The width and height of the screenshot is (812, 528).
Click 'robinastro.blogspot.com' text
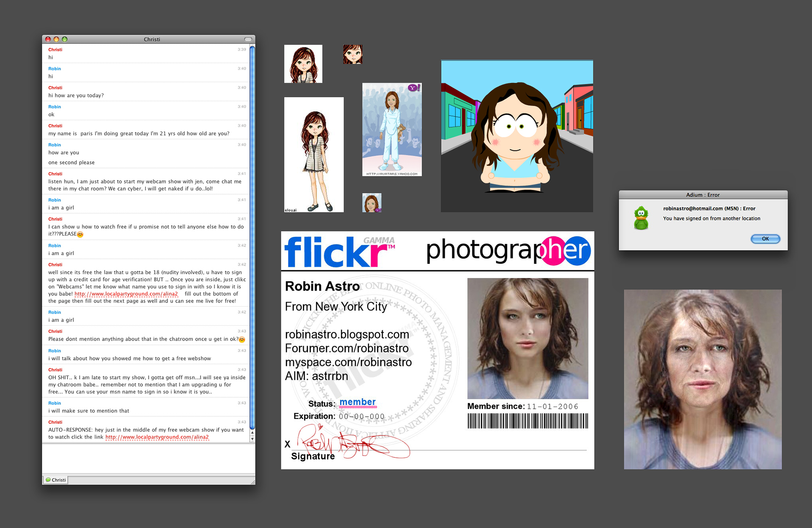pyautogui.click(x=347, y=334)
